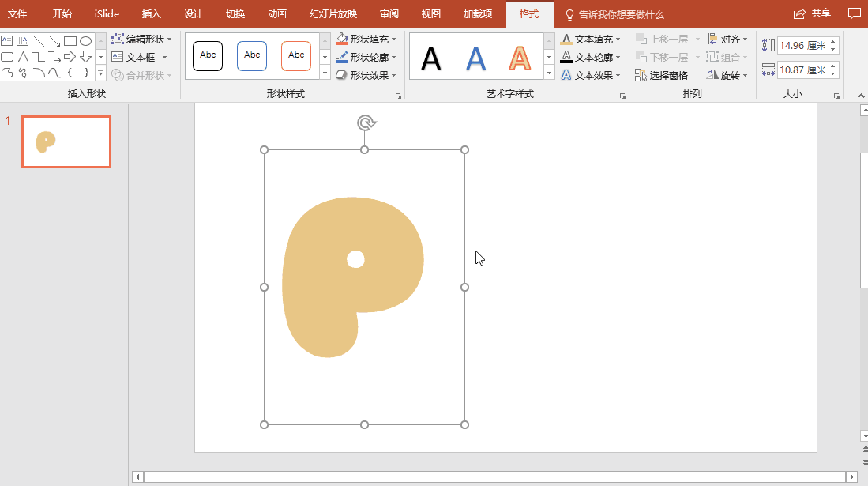This screenshot has height=486, width=868.
Task: Pick the elbow arrow connector shape
Action: pyautogui.click(x=54, y=57)
